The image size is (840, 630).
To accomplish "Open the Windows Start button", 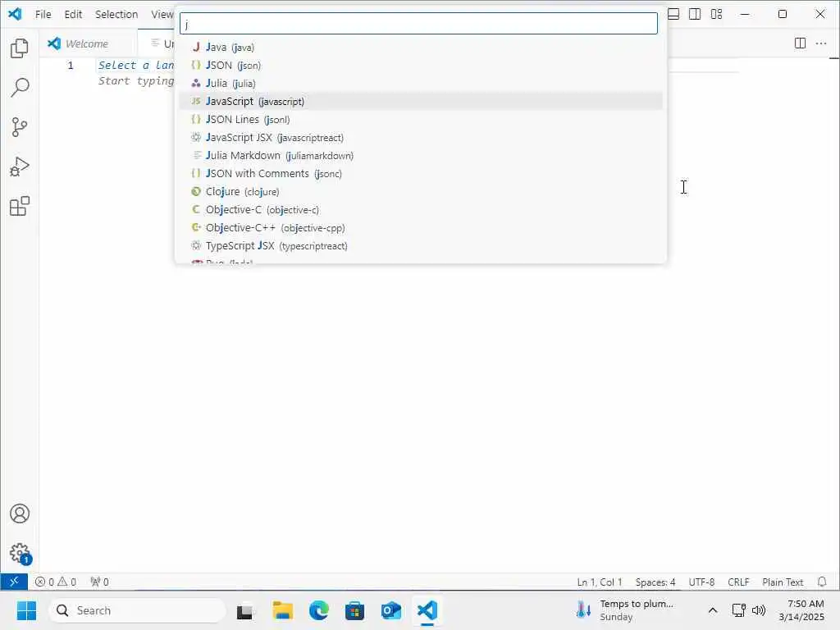I will click(x=26, y=610).
